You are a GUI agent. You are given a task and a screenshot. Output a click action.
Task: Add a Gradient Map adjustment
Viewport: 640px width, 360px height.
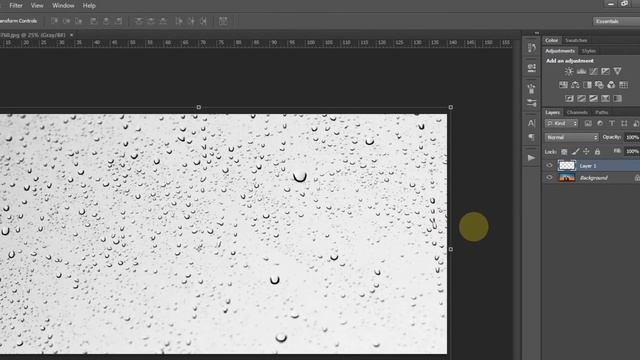pyautogui.click(x=617, y=98)
